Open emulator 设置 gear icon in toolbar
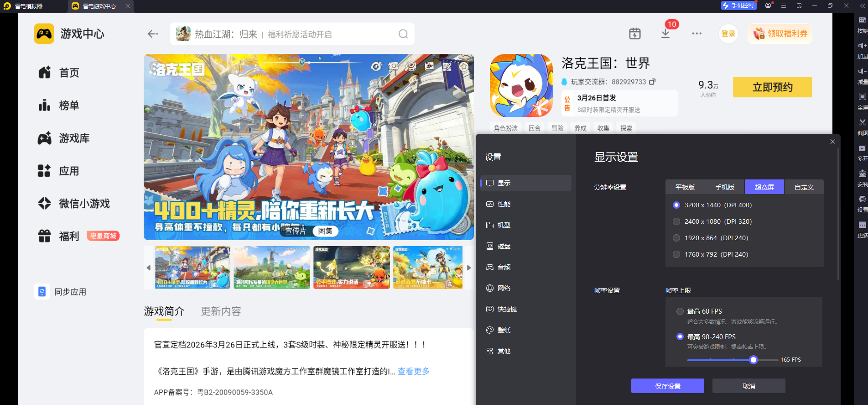 click(862, 199)
